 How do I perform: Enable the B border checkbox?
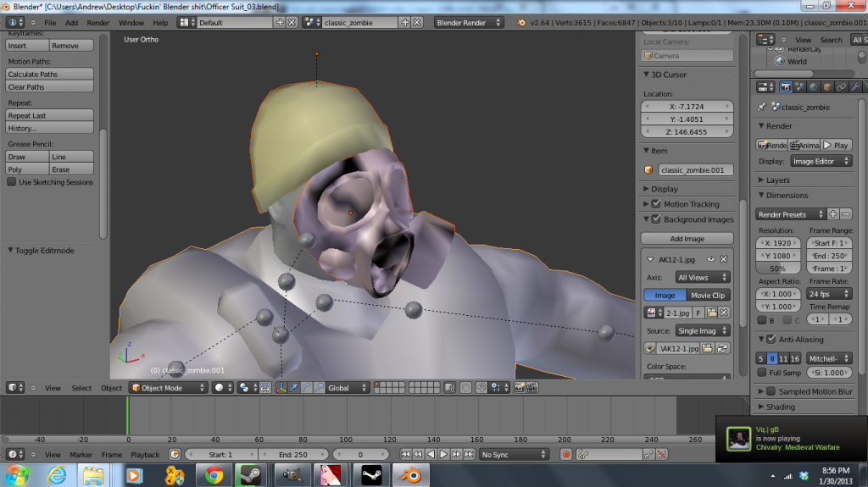[x=762, y=320]
